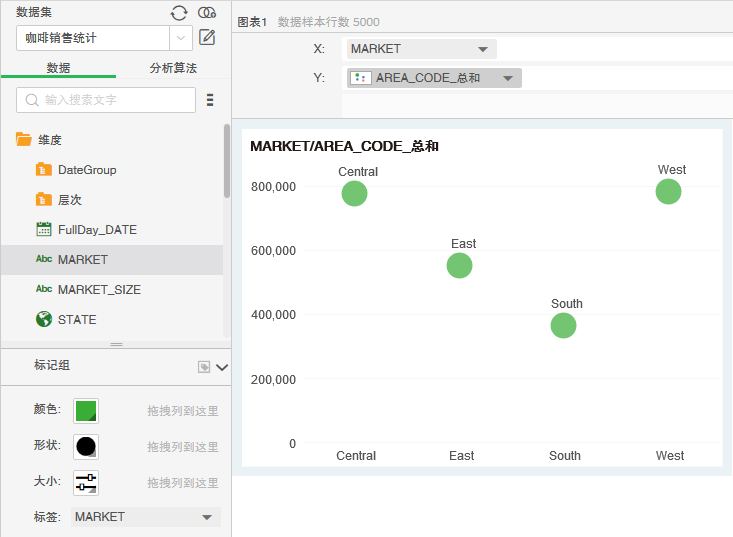This screenshot has width=733, height=537.
Task: Open the Y axis AREA_CODE_总和 dropdown
Action: pyautogui.click(x=508, y=78)
